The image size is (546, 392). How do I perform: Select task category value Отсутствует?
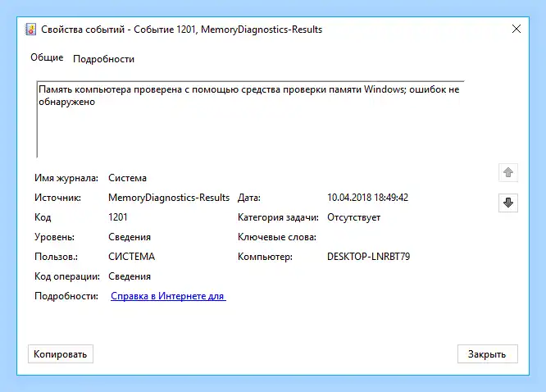354,217
